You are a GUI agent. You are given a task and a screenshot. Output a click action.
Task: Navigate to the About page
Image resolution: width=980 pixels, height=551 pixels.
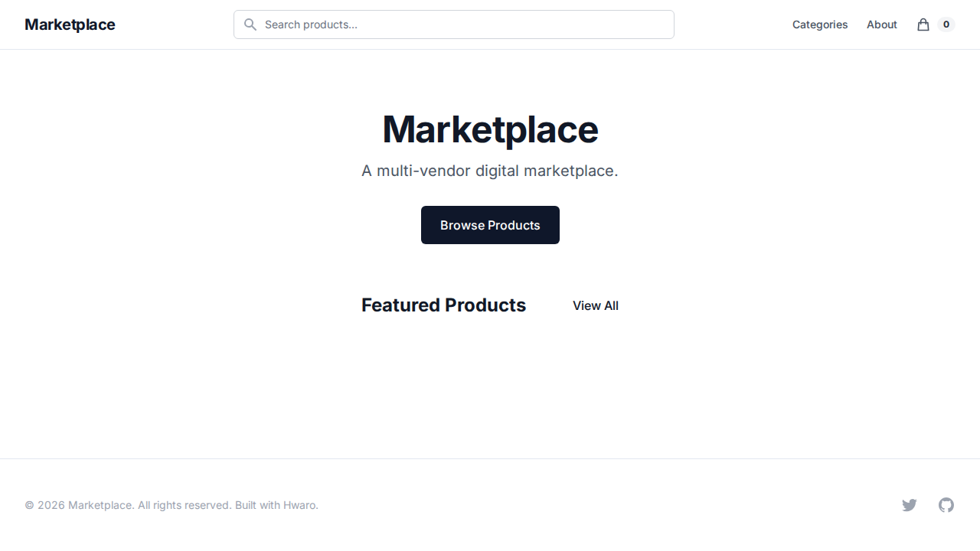point(882,24)
